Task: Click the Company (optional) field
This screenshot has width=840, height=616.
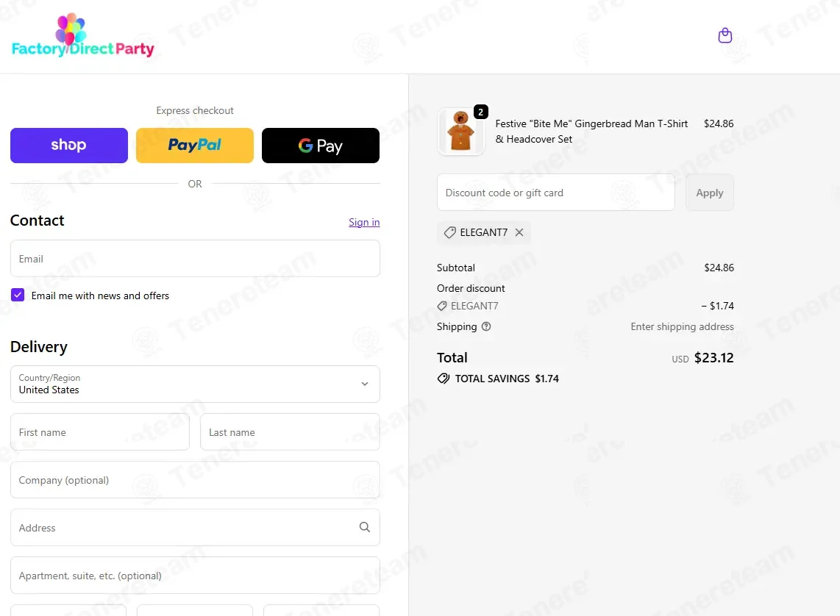Action: (x=195, y=479)
